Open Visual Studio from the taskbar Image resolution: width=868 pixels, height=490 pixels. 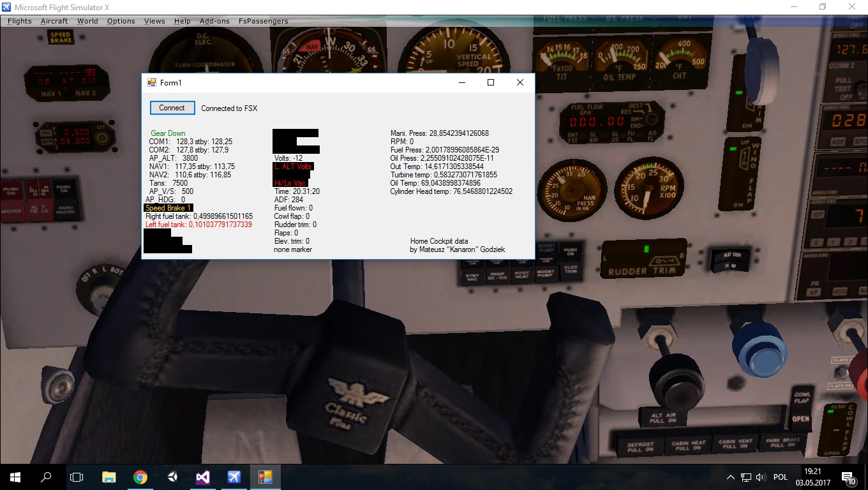tap(203, 477)
